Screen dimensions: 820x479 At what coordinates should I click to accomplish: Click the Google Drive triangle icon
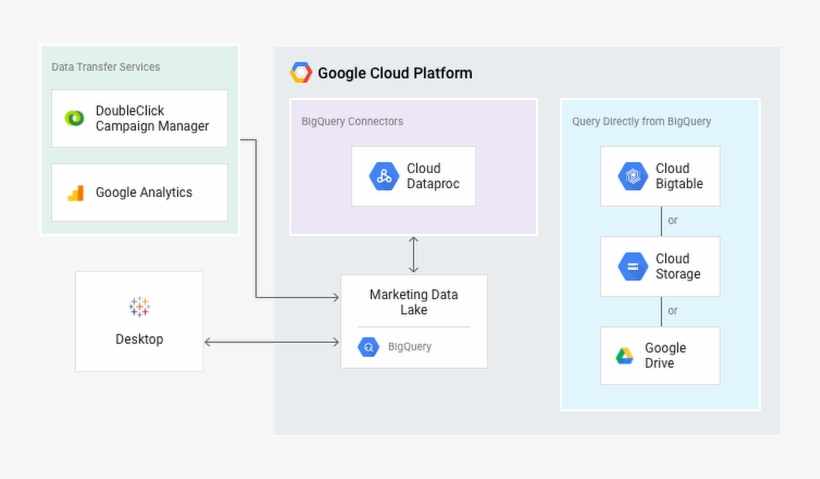pyautogui.click(x=624, y=356)
